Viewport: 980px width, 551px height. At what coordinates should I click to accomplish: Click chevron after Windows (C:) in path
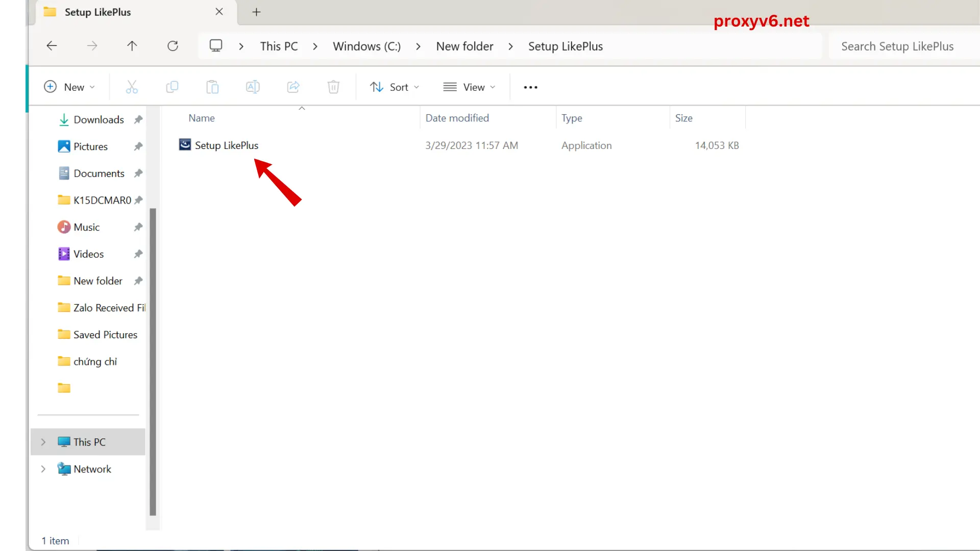click(x=418, y=46)
